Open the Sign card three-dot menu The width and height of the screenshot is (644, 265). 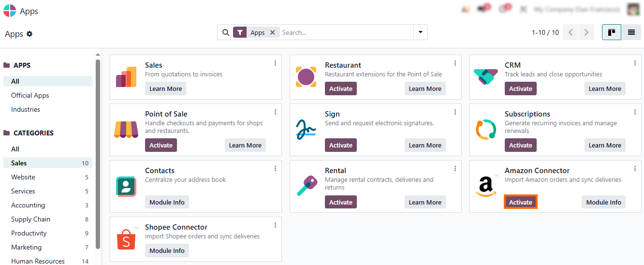(455, 112)
